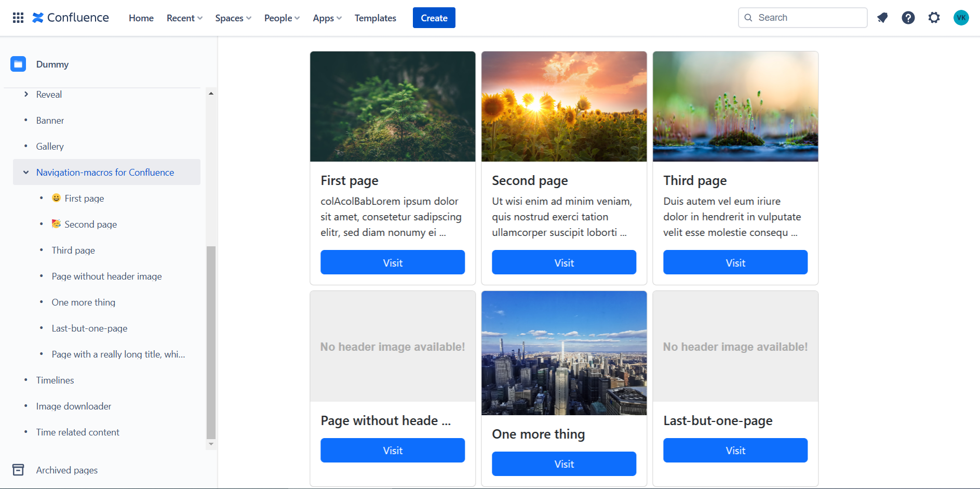Click the Confluence logo

coord(71,18)
